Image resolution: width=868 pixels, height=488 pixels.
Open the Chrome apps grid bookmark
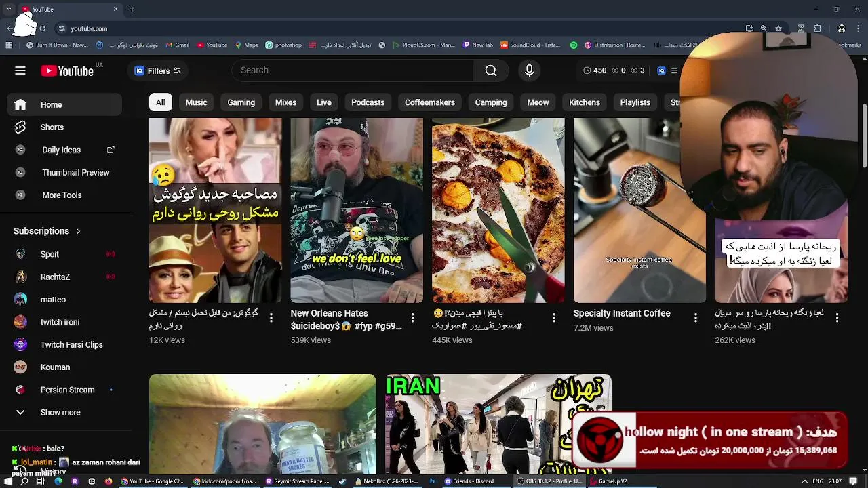point(9,45)
